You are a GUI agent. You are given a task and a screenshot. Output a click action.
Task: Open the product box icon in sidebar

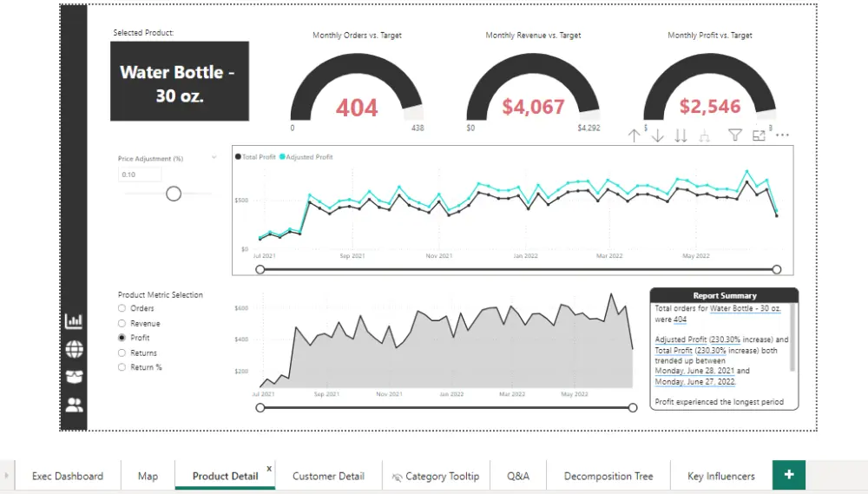(x=74, y=377)
